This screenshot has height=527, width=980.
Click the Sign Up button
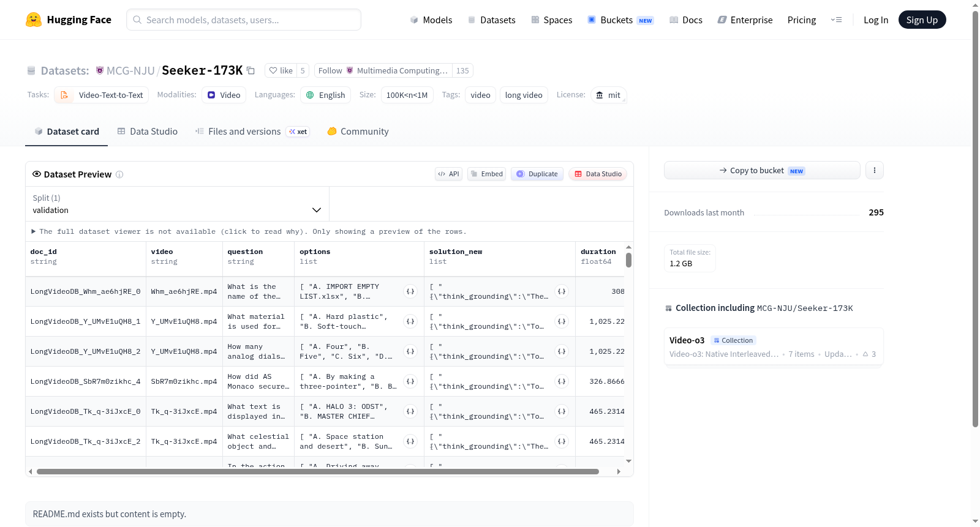(922, 20)
